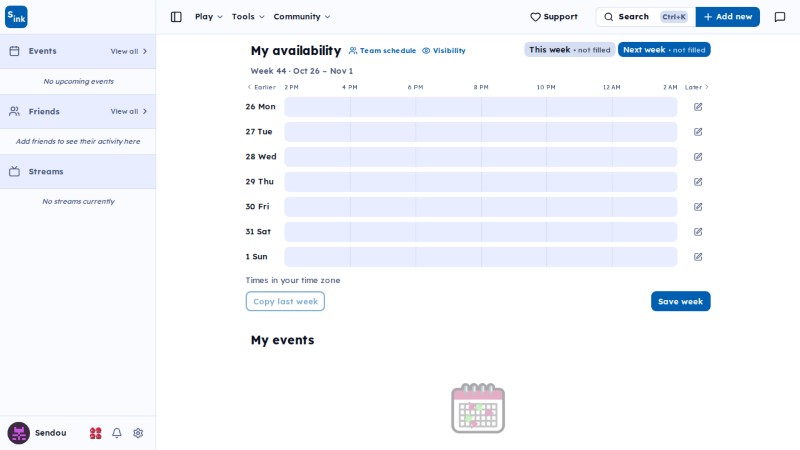Viewport: 800px width, 450px height.
Task: Open the Team schedule link
Action: (x=382, y=51)
